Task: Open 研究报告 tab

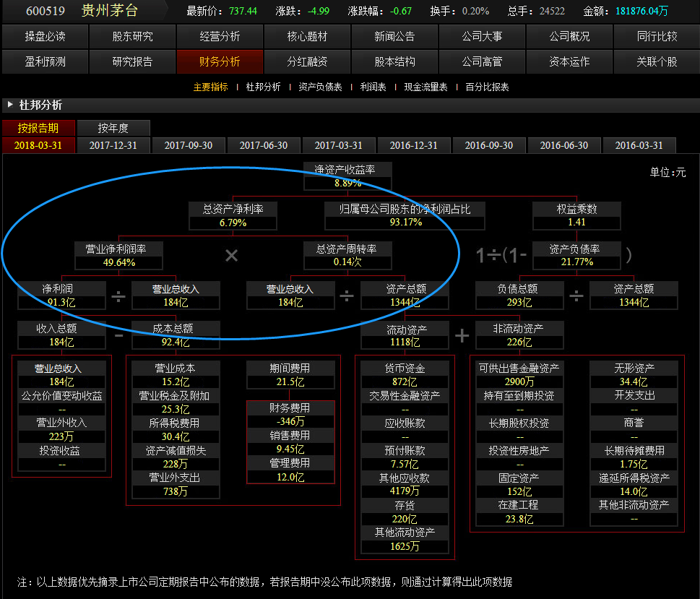Action: (x=133, y=61)
